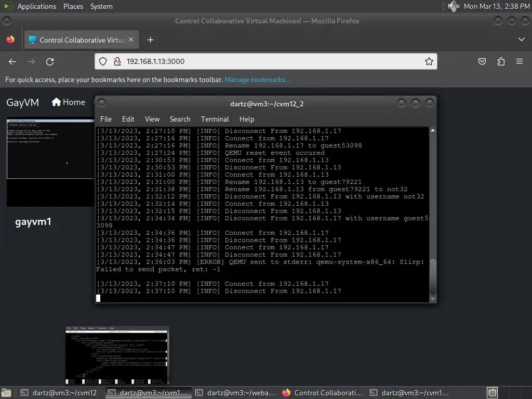Open the terminal Terminal menu
The width and height of the screenshot is (532, 399).
215,119
